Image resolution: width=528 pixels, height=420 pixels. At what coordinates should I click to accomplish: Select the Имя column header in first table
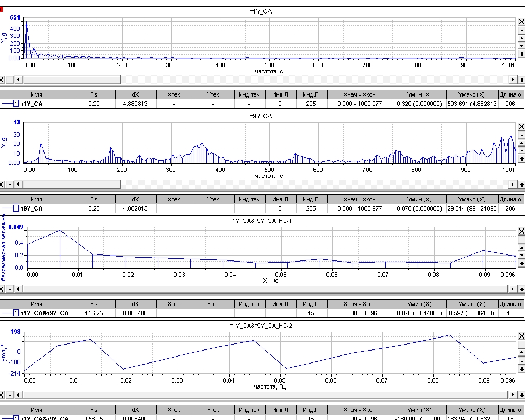point(37,94)
